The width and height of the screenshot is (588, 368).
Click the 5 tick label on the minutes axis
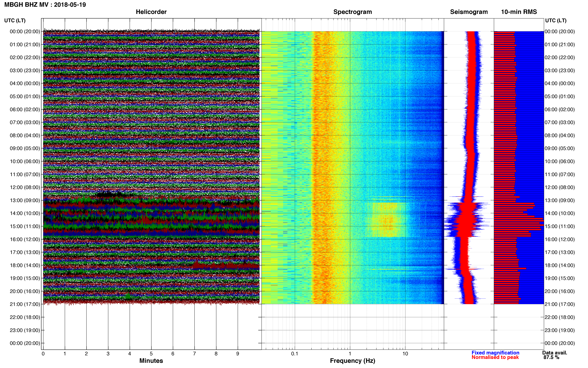pos(151,354)
